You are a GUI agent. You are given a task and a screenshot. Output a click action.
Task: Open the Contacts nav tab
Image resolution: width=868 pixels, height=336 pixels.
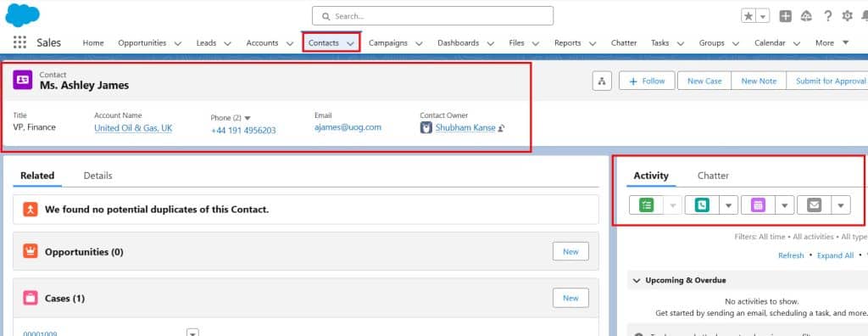click(324, 42)
